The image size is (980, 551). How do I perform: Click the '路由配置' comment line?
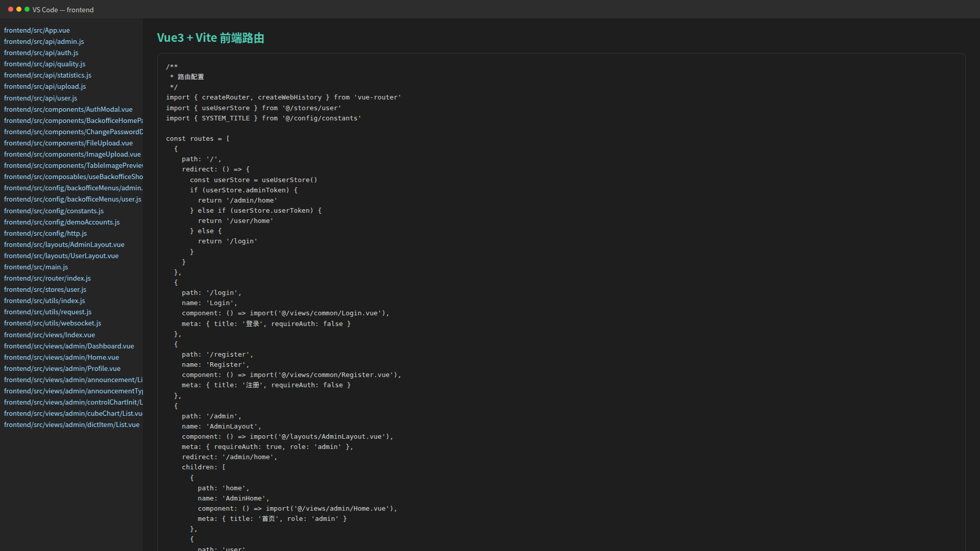click(x=187, y=77)
